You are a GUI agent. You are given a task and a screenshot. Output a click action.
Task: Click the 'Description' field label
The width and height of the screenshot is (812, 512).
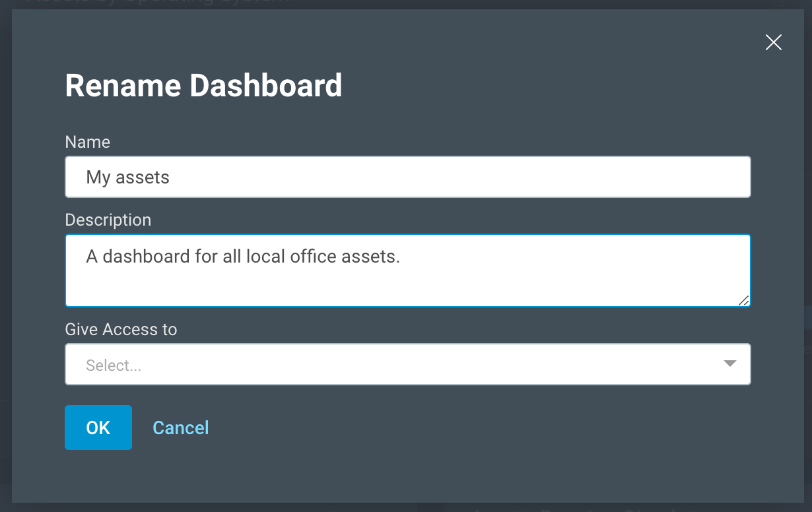click(x=108, y=220)
